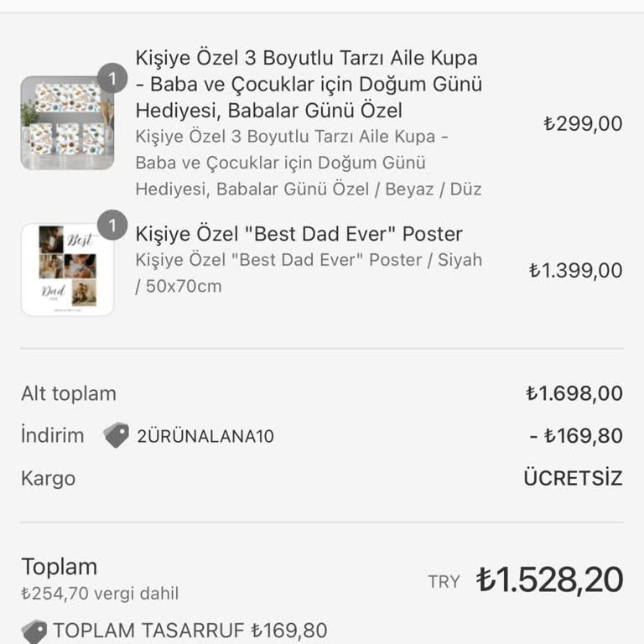
Task: Click the Kargo label
Action: point(48,479)
